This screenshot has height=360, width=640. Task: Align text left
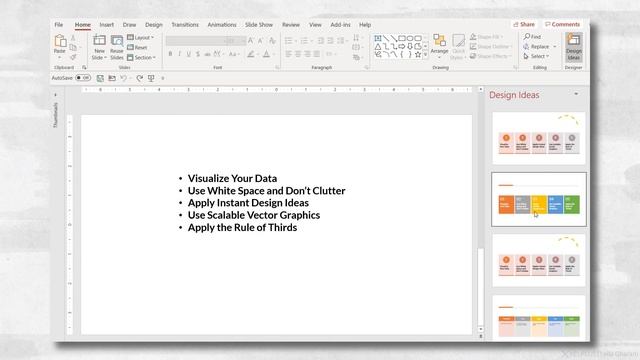click(x=289, y=54)
